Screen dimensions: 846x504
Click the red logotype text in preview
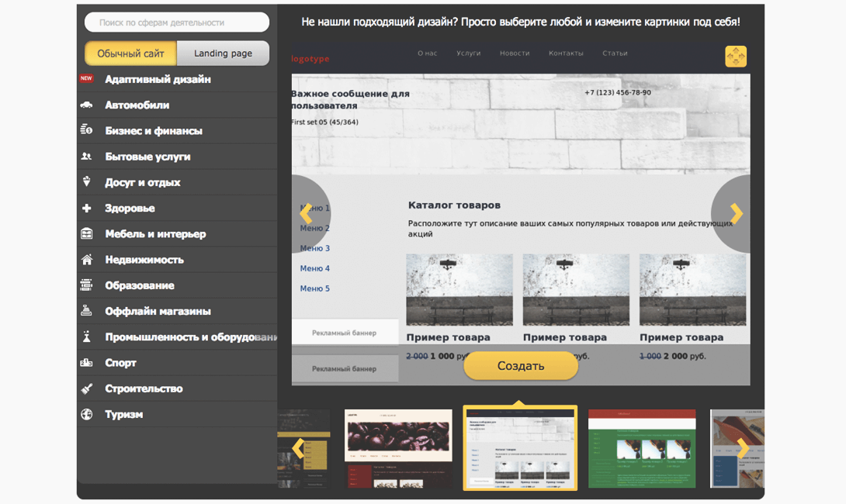tap(310, 59)
